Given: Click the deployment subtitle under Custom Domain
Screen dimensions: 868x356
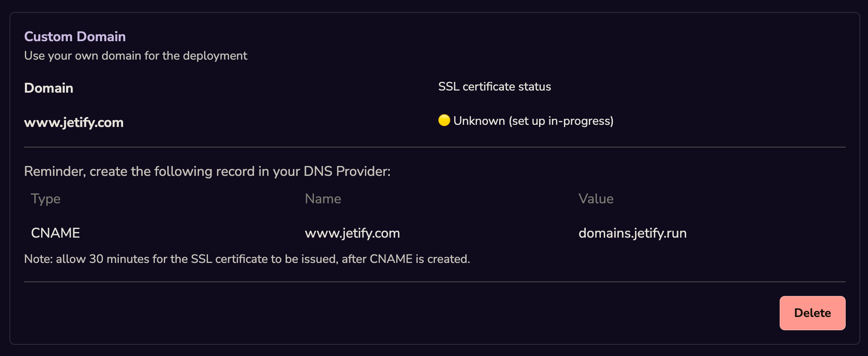Looking at the screenshot, I should point(136,55).
